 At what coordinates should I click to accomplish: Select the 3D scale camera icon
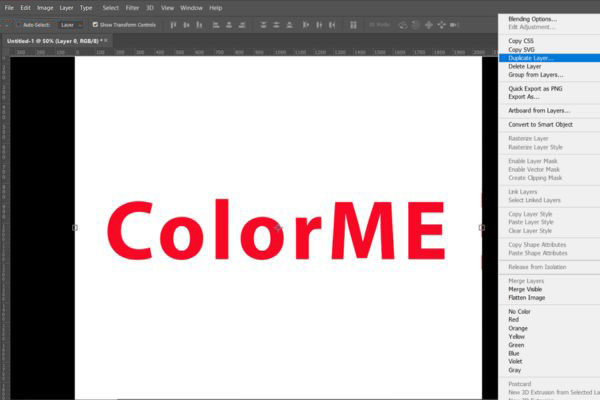pyautogui.click(x=454, y=25)
